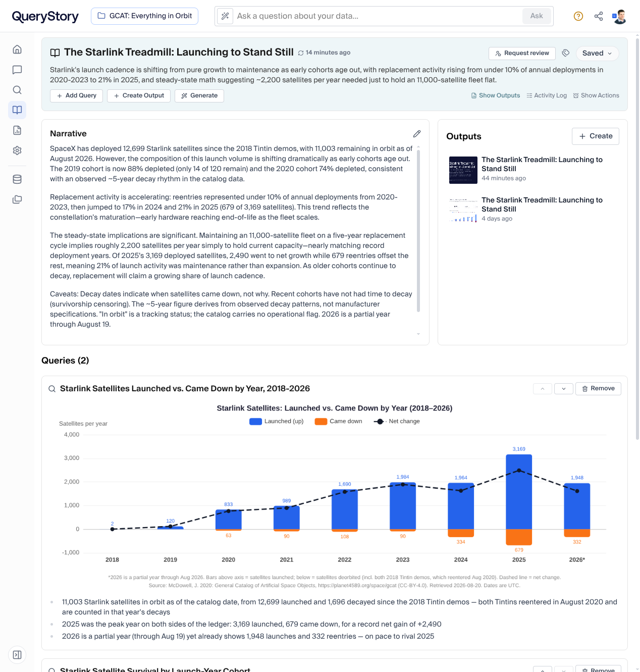640x672 pixels.
Task: Open the chat bubble sidebar icon
Action: (17, 70)
